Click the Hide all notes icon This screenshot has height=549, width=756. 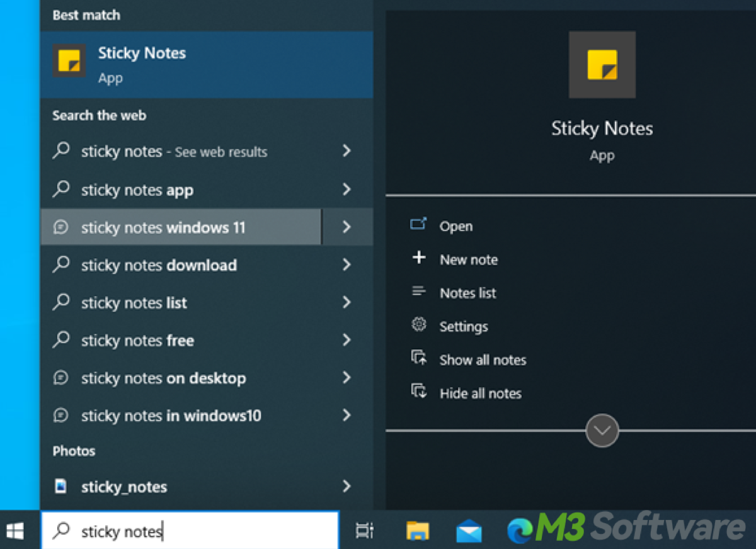419,391
